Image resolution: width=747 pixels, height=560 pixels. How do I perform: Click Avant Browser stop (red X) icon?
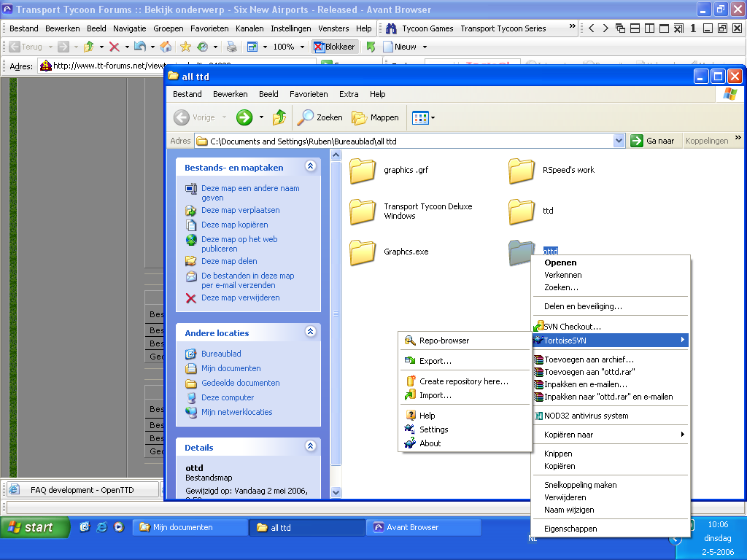pos(115,47)
